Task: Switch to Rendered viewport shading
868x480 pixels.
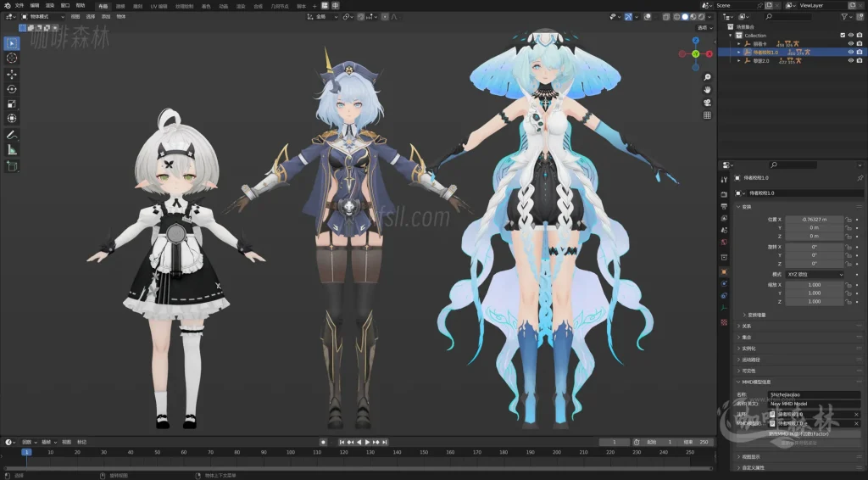Action: tap(701, 17)
